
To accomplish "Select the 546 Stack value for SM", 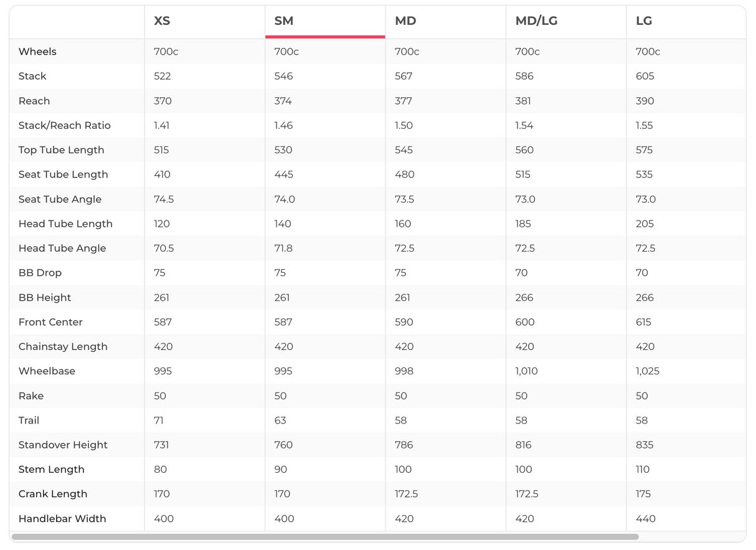I will coord(283,76).
